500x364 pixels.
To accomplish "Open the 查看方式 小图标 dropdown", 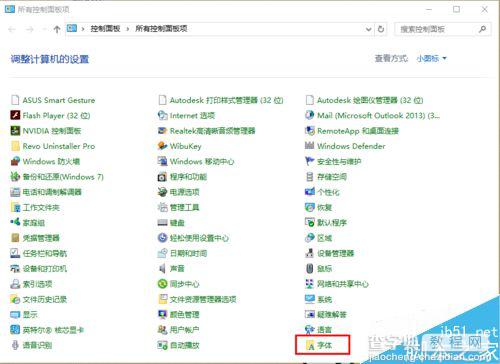I will [431, 59].
